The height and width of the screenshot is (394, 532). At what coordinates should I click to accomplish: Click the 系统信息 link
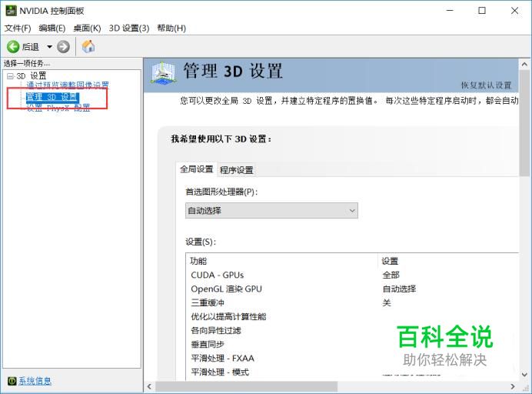pos(35,381)
